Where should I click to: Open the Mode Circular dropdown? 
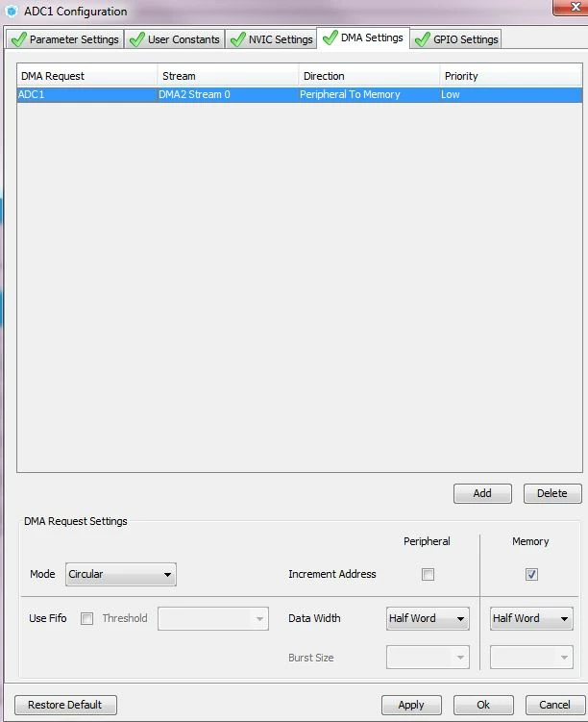121,574
